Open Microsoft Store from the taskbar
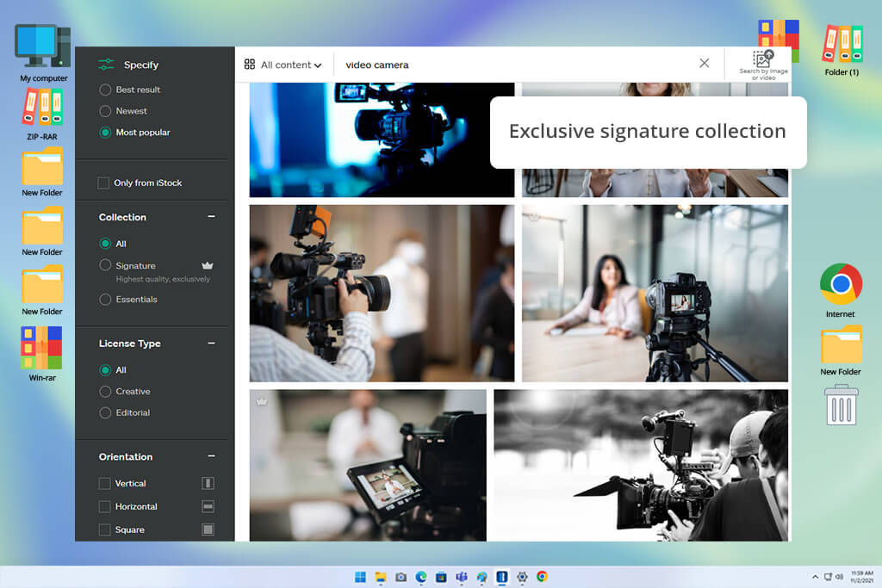The image size is (882, 588). coord(441,577)
